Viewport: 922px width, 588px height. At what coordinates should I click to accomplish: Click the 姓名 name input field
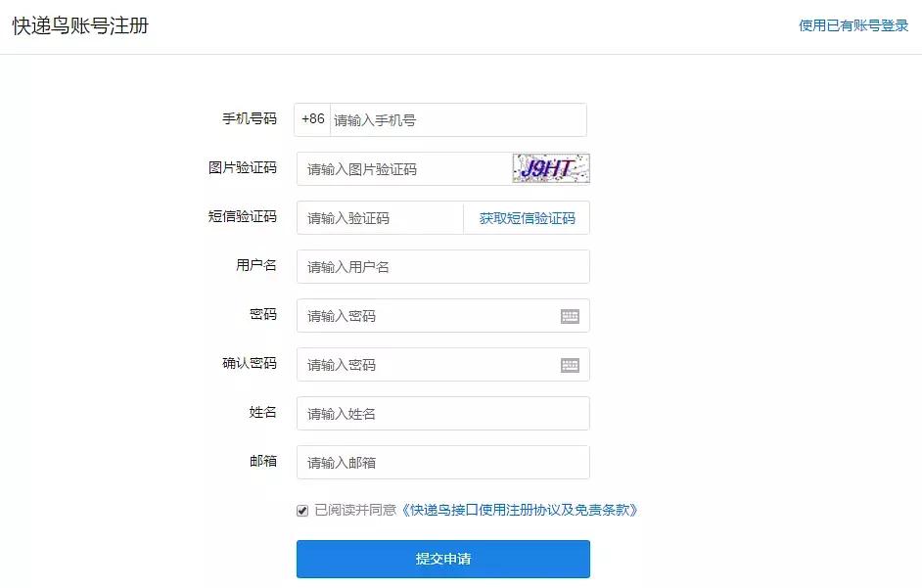click(440, 413)
